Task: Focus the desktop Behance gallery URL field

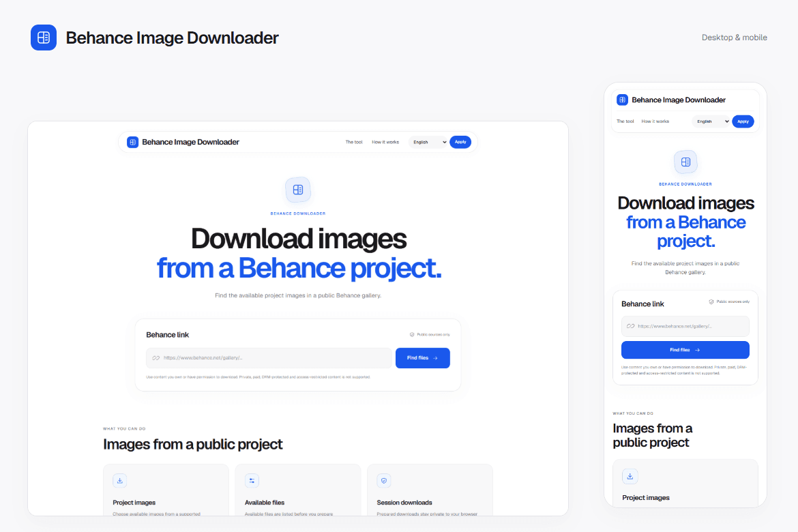Action: (x=269, y=358)
